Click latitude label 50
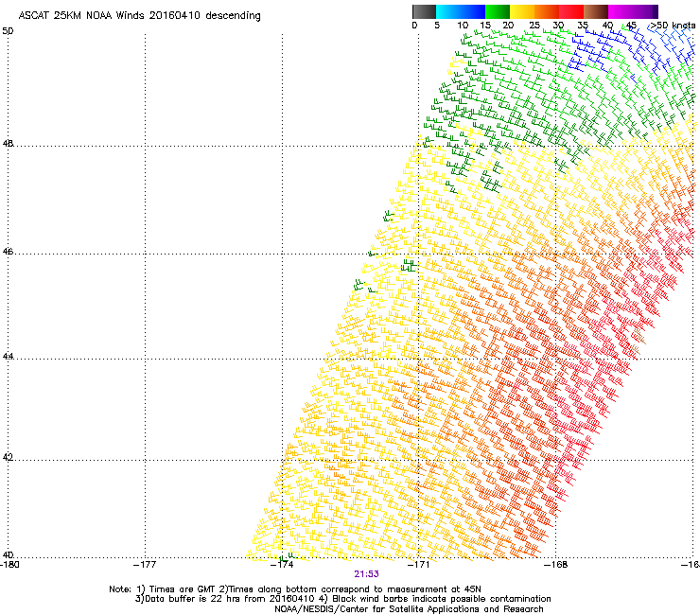 (x=8, y=31)
